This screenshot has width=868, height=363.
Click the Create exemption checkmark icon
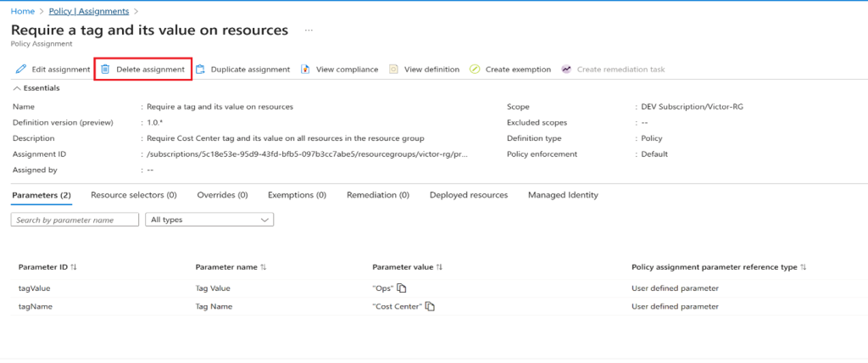coord(475,70)
